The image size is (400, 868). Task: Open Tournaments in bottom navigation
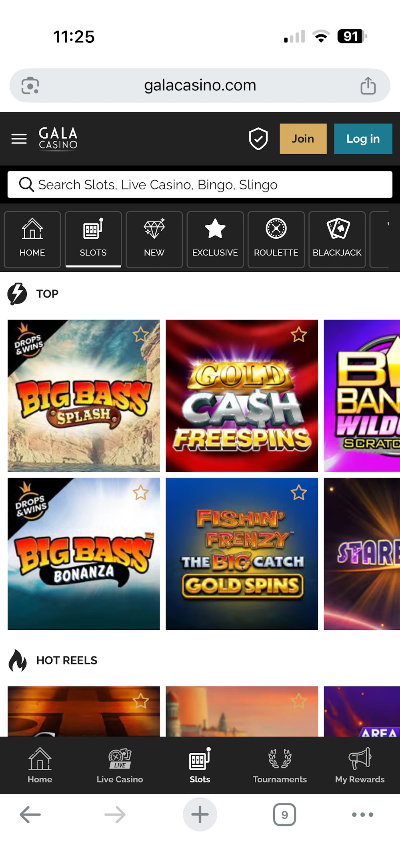pos(280,765)
